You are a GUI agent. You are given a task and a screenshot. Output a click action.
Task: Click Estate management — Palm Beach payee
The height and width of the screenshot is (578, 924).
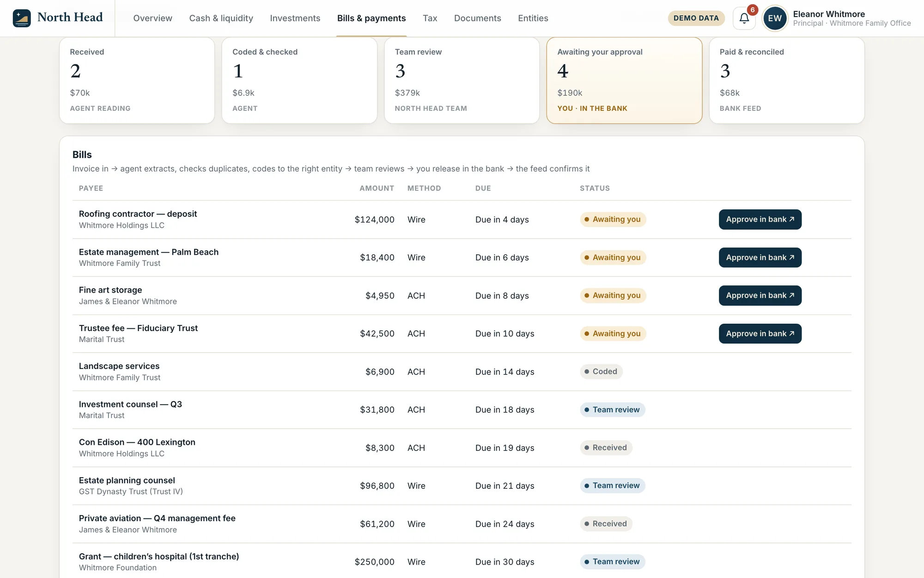click(148, 252)
